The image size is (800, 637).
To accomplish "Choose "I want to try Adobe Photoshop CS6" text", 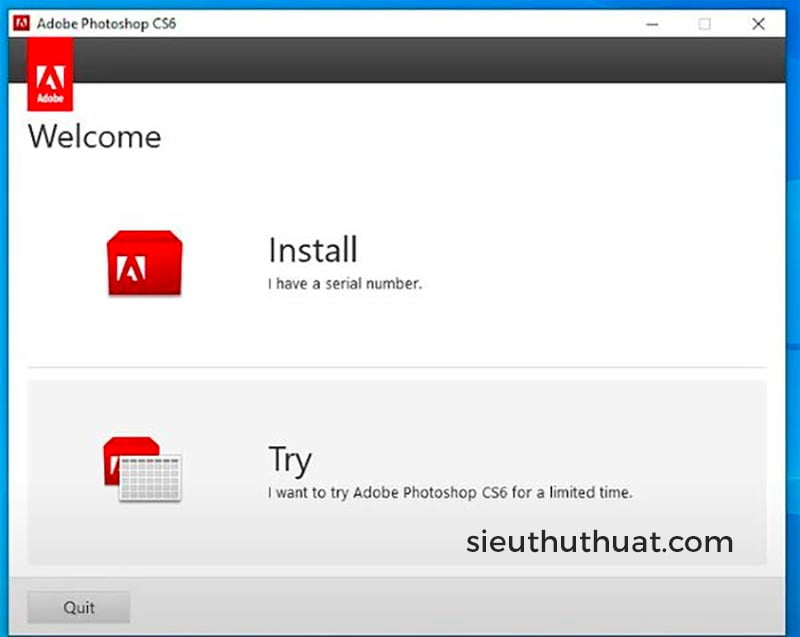I will click(x=450, y=493).
